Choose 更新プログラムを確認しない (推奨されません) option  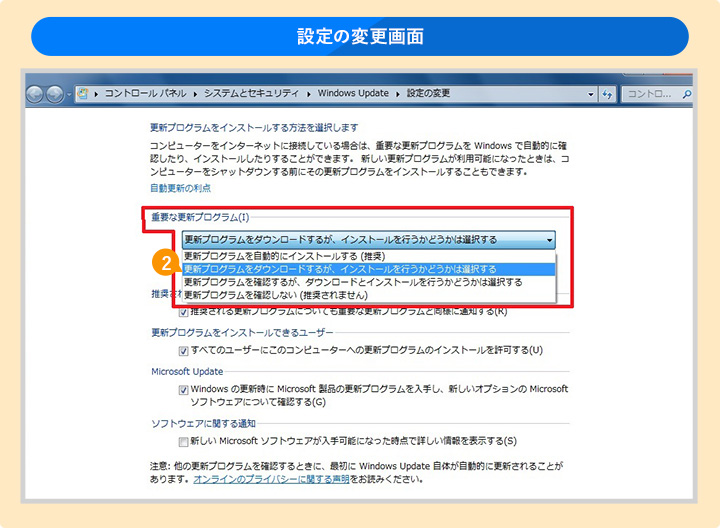coord(276,296)
